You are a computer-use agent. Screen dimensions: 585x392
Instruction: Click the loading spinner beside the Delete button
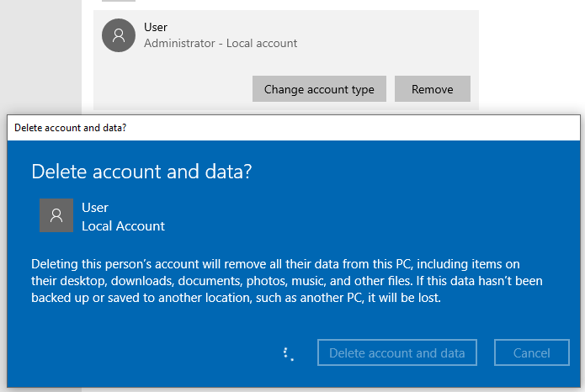coord(288,353)
